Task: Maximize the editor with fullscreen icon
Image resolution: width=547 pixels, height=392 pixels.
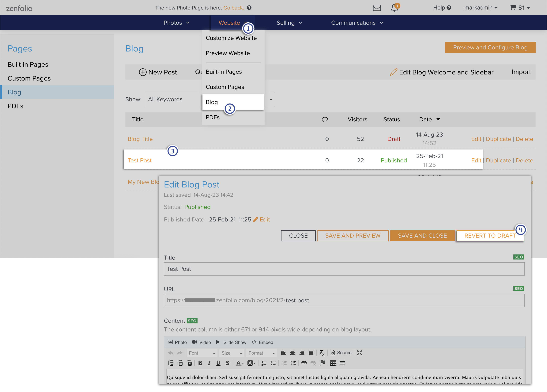Action: click(x=359, y=353)
